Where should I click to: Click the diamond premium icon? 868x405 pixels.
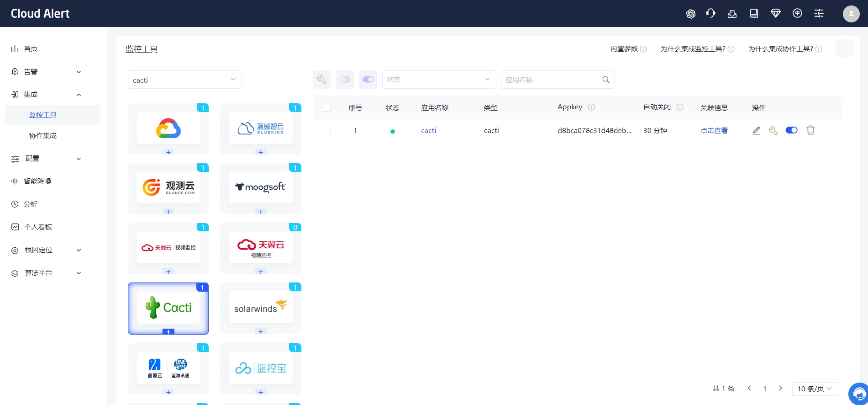click(x=775, y=13)
